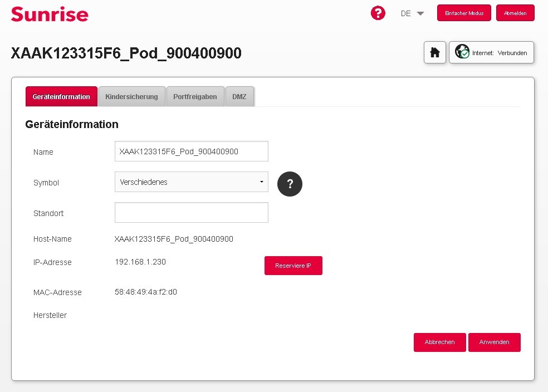Click the Abmelden button
This screenshot has width=548, height=392.
515,13
